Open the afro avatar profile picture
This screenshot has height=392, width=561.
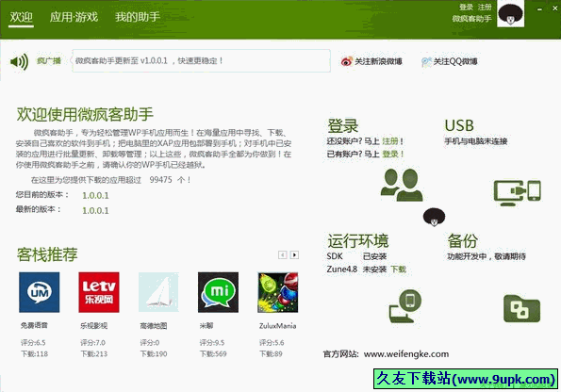[510, 13]
